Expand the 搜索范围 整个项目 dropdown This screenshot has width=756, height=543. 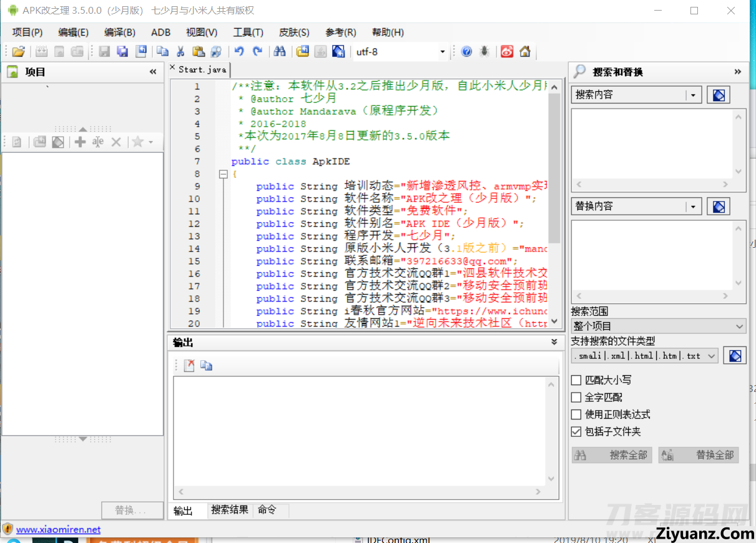click(739, 326)
